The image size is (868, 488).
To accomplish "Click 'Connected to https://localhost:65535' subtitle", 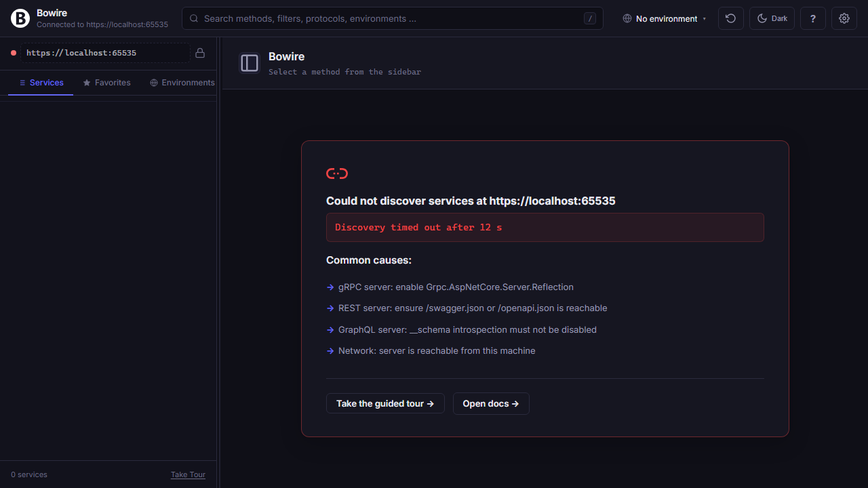I will coord(102,24).
